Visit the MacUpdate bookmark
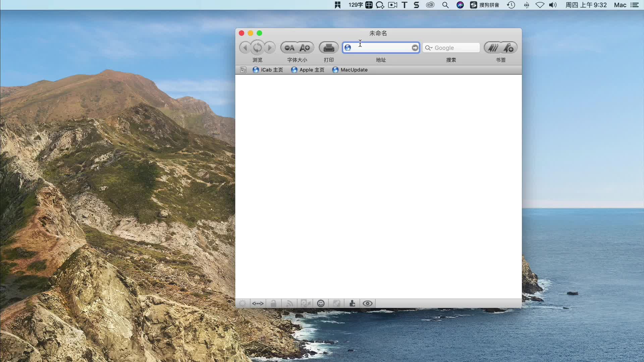The image size is (644, 362). coord(350,70)
